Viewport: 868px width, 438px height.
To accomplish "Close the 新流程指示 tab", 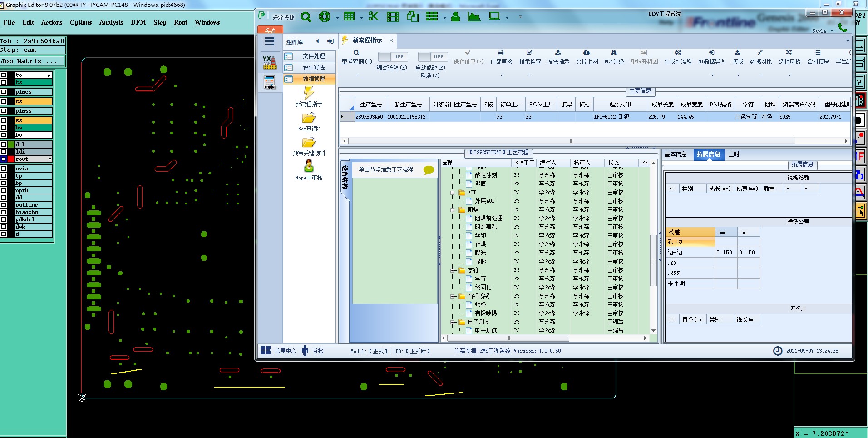I will coord(391,40).
